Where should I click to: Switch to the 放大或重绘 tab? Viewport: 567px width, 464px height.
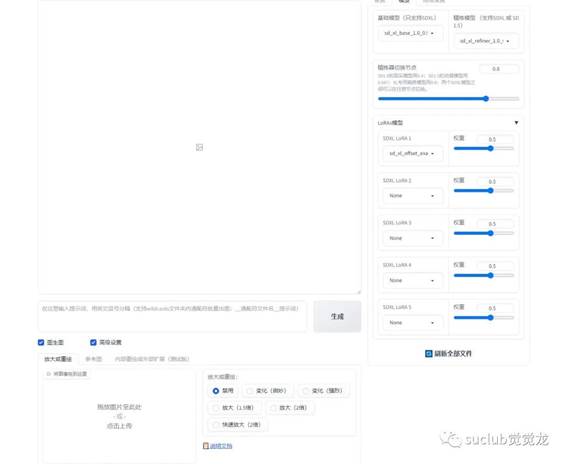pos(58,359)
